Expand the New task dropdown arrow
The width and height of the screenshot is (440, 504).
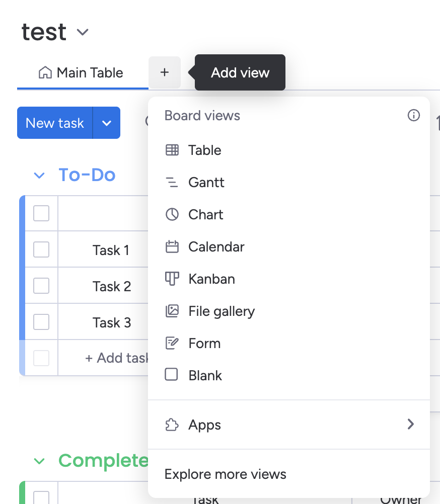tap(107, 123)
